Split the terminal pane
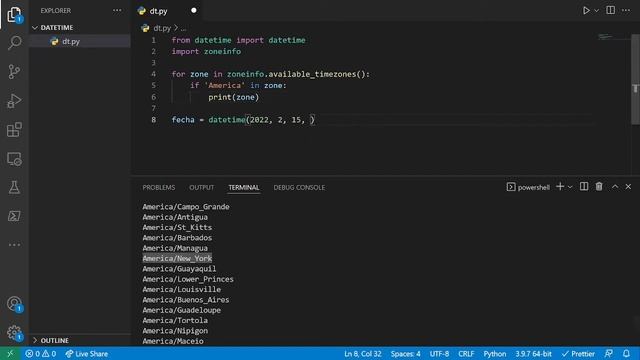 point(584,187)
